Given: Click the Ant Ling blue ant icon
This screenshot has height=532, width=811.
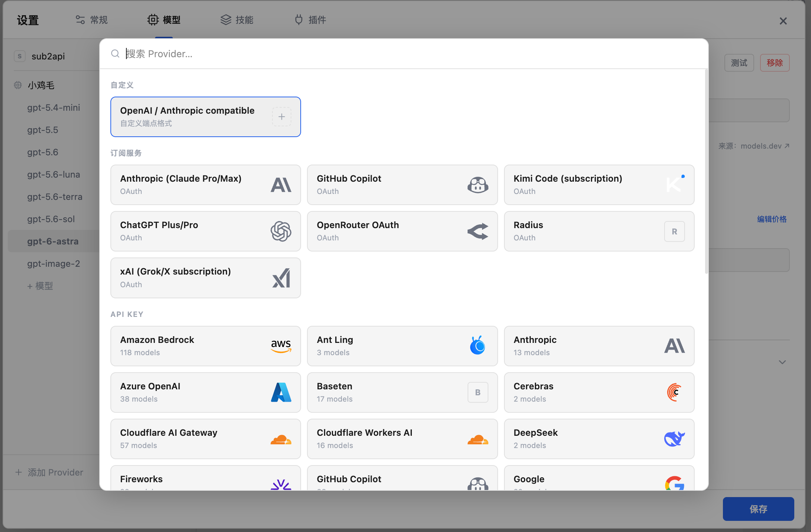Looking at the screenshot, I should 478,346.
